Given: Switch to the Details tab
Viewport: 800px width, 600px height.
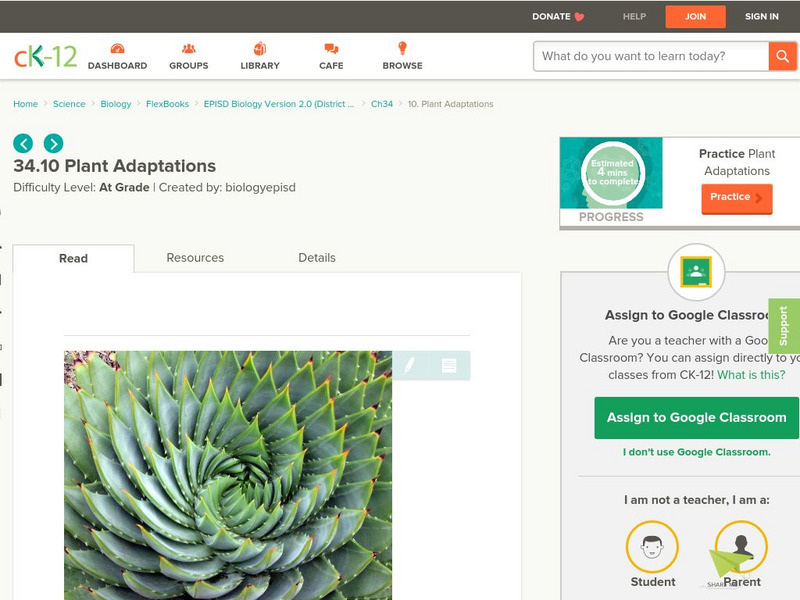Looking at the screenshot, I should coord(317,258).
